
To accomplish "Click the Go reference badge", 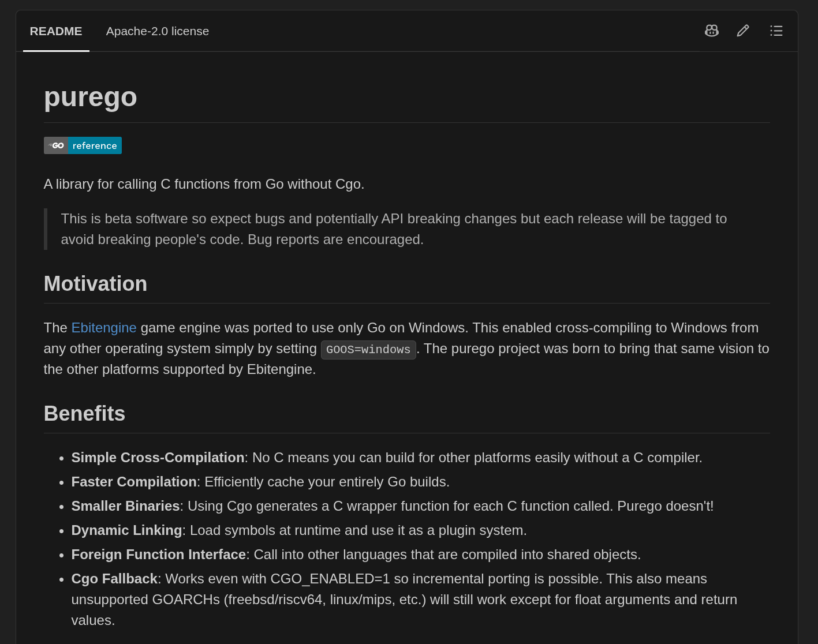I will pyautogui.click(x=83, y=145).
